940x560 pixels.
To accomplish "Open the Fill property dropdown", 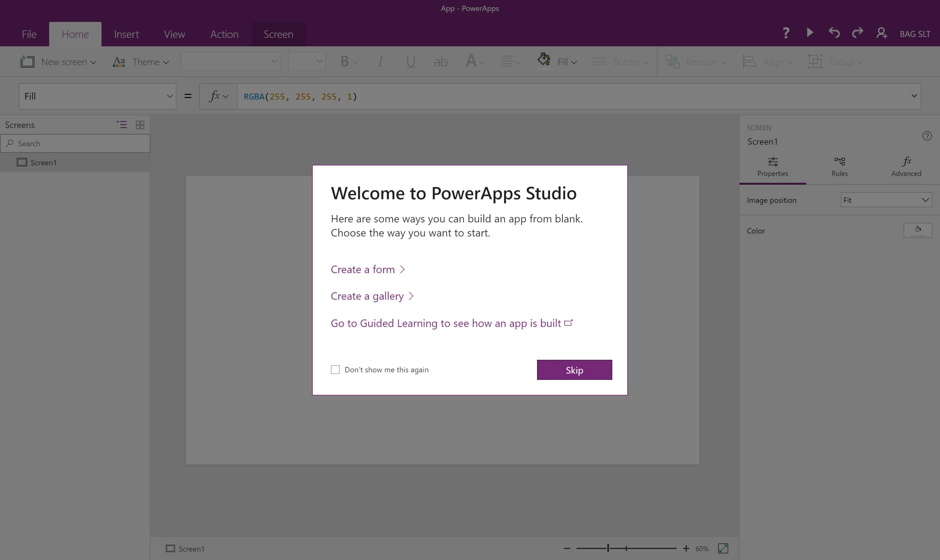I will [x=97, y=96].
